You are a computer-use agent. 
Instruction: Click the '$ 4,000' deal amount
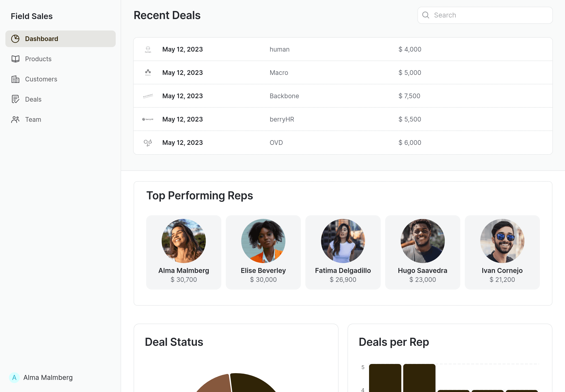tap(410, 49)
